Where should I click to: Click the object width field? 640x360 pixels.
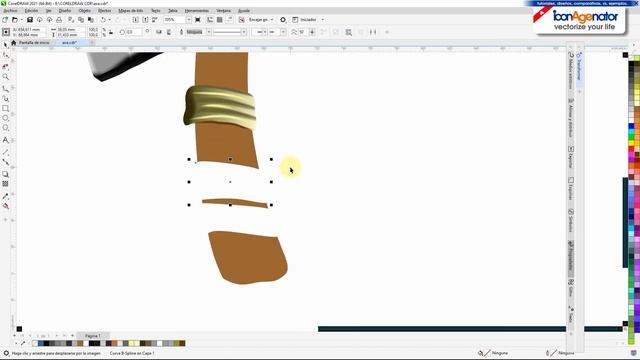pyautogui.click(x=72, y=29)
